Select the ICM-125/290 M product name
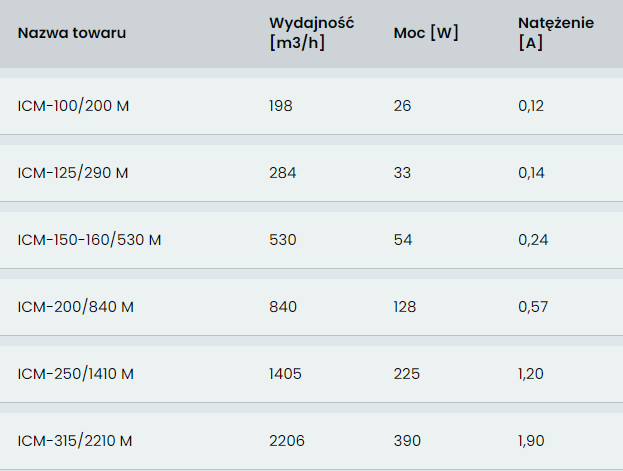Image resolution: width=623 pixels, height=471 pixels. pyautogui.click(x=73, y=173)
